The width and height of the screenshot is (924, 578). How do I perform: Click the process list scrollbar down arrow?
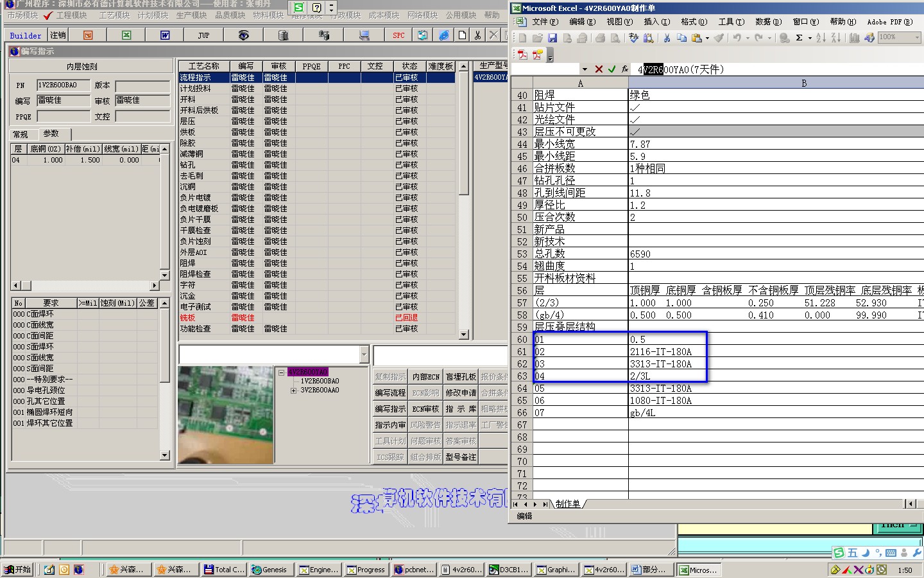464,334
